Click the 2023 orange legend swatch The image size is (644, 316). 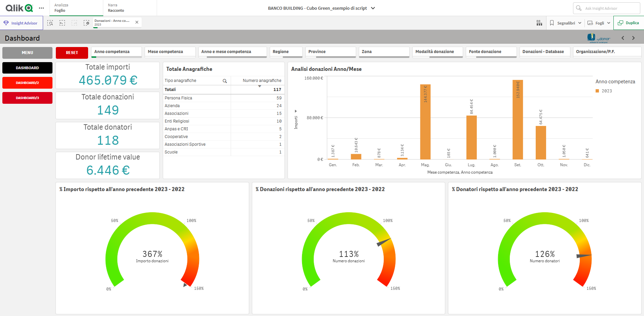coord(597,91)
